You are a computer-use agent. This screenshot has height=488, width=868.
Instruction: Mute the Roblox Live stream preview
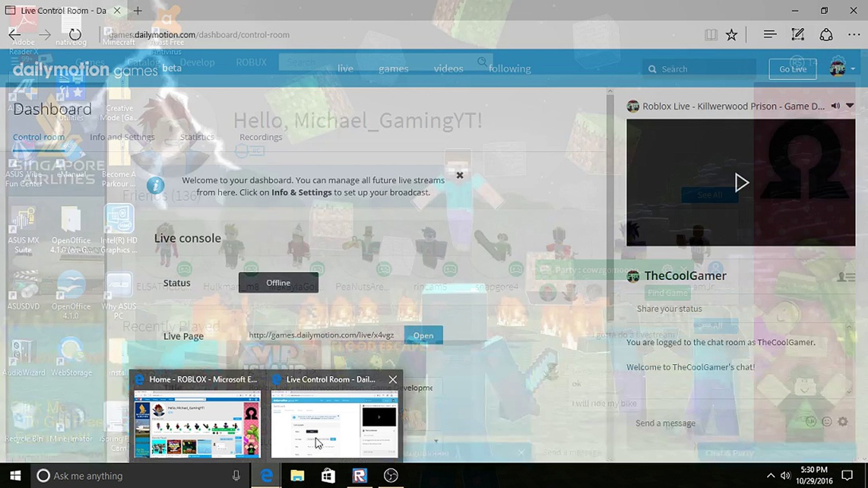835,106
